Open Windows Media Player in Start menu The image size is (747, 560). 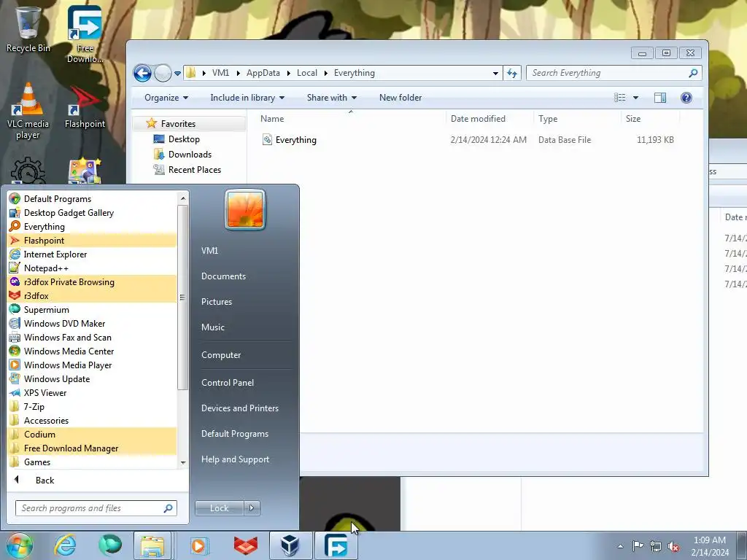93,365
